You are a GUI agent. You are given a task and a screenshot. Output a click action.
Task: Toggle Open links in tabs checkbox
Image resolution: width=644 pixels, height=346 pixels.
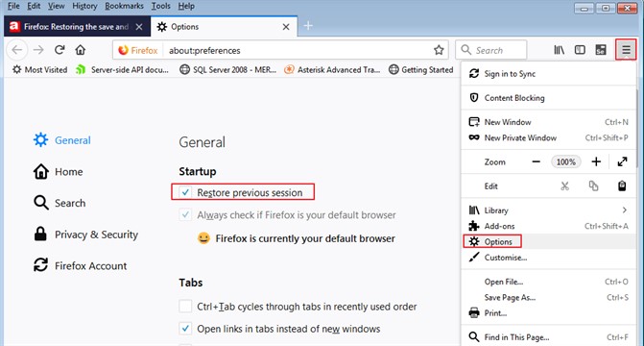click(x=185, y=329)
